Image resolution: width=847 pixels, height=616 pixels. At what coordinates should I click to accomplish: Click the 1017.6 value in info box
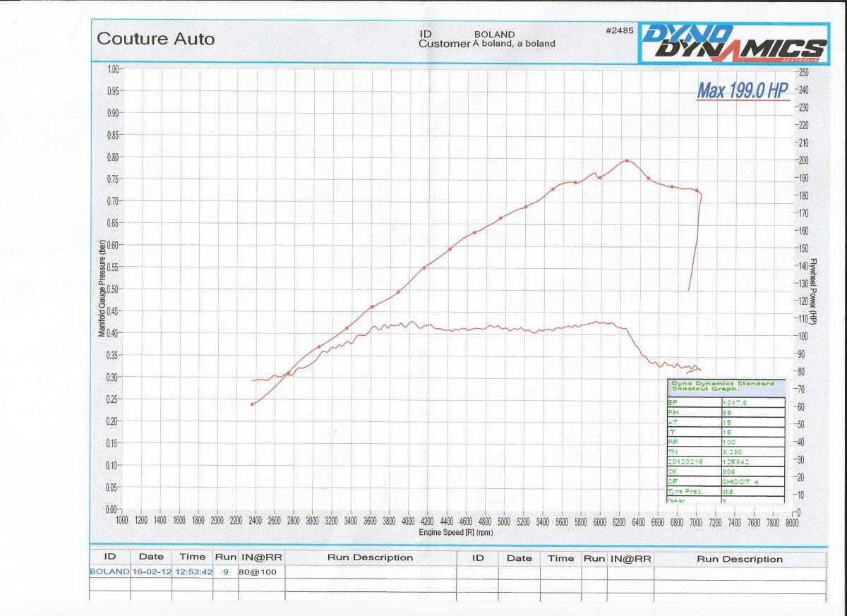735,403
